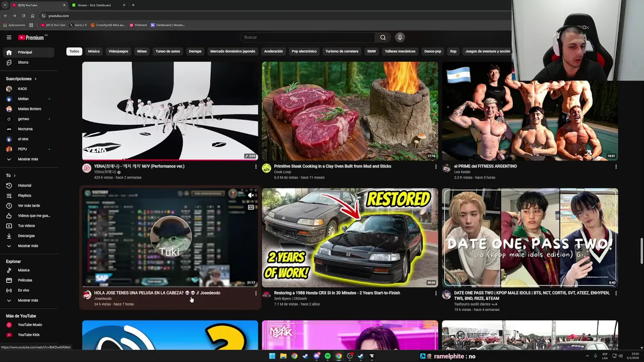
Task: Open Josedeodo channel name link
Action: click(103, 299)
